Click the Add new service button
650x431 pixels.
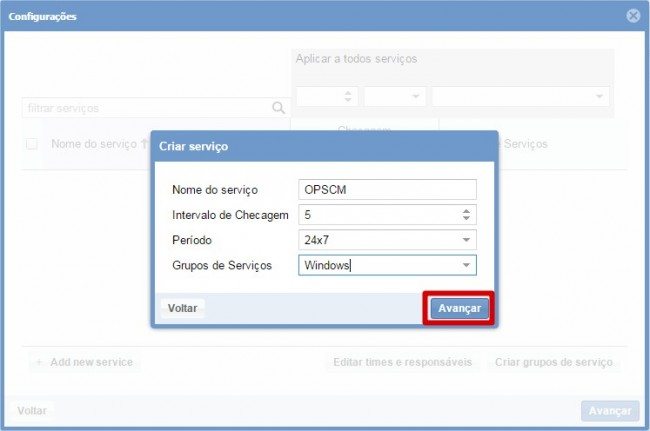pyautogui.click(x=83, y=362)
